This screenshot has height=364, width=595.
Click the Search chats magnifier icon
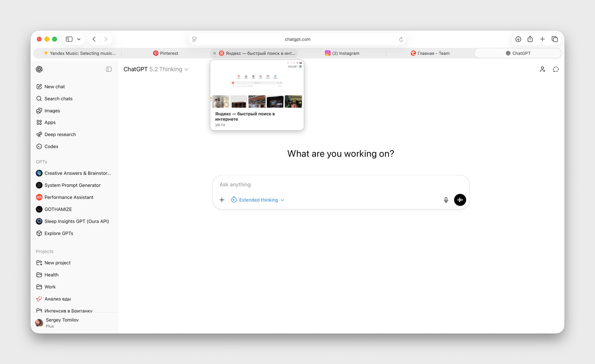pyautogui.click(x=39, y=99)
